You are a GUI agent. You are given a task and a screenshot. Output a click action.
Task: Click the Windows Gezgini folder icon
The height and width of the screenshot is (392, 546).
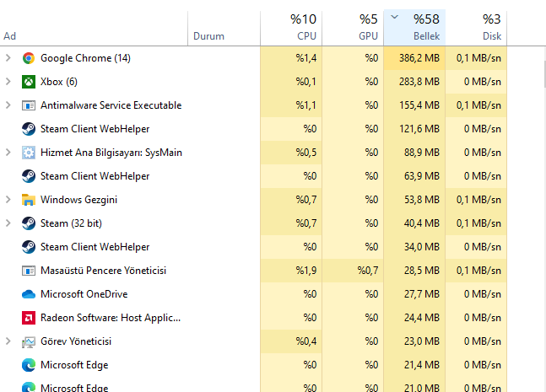point(29,200)
